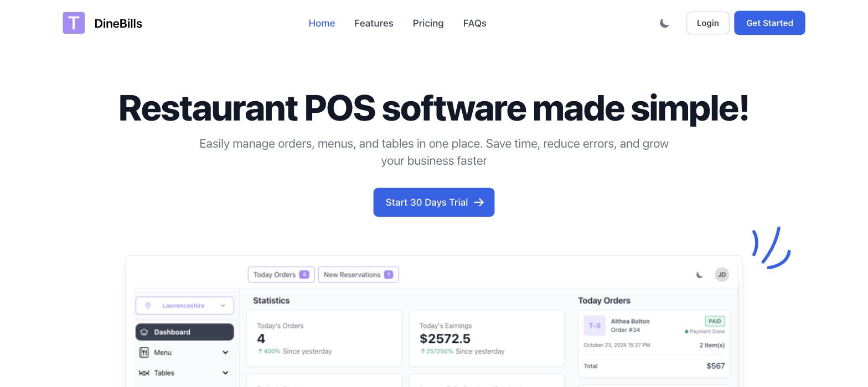The width and height of the screenshot is (868, 387).
Task: Toggle dark mode with the moon icon in header
Action: coord(664,23)
